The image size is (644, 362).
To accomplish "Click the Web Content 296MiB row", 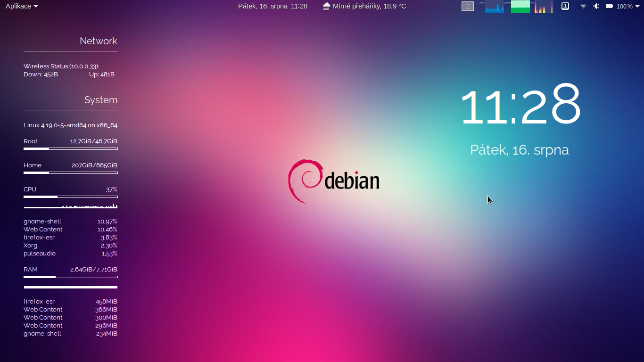I will click(x=71, y=326).
